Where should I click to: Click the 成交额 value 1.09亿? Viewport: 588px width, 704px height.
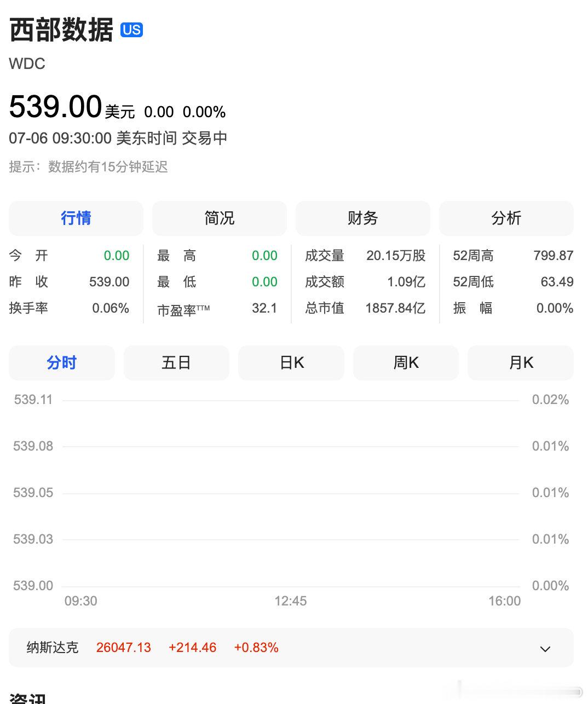coord(406,282)
